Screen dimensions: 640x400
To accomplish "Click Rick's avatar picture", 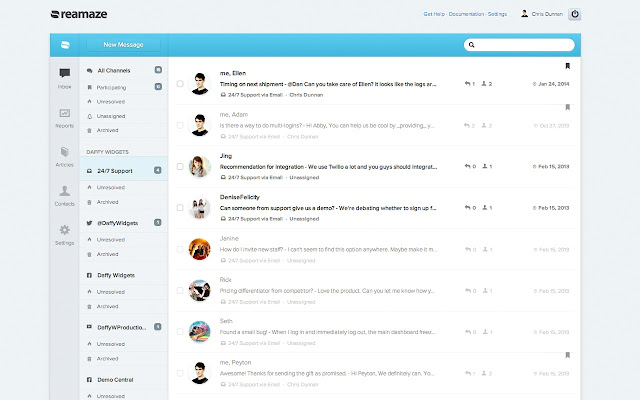I will [x=200, y=290].
